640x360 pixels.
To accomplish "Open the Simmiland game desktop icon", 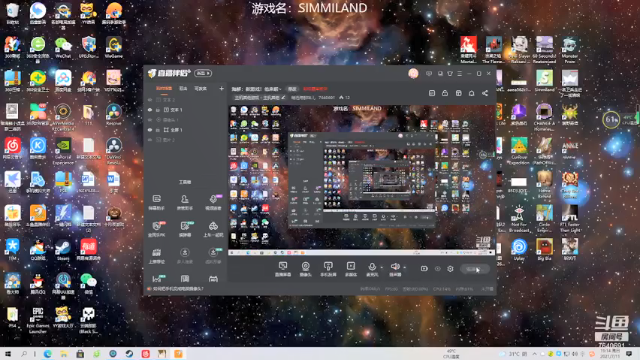I will 544,80.
